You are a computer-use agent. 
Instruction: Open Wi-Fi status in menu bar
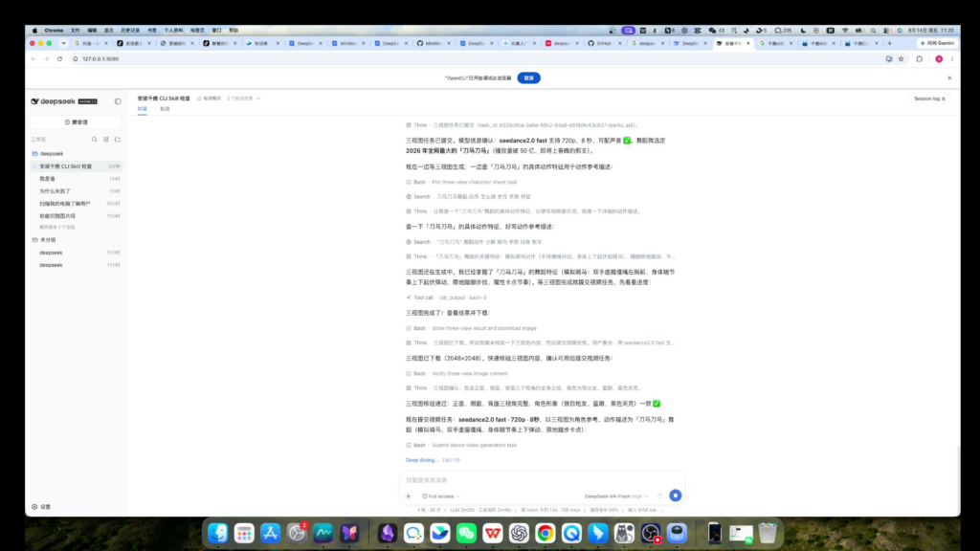point(845,30)
